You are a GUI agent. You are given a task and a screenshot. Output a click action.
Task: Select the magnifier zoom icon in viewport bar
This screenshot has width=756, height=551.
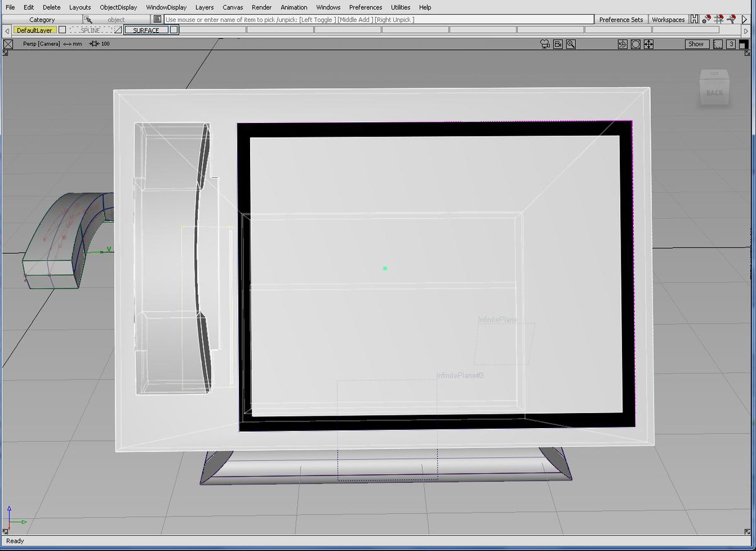pyautogui.click(x=571, y=44)
